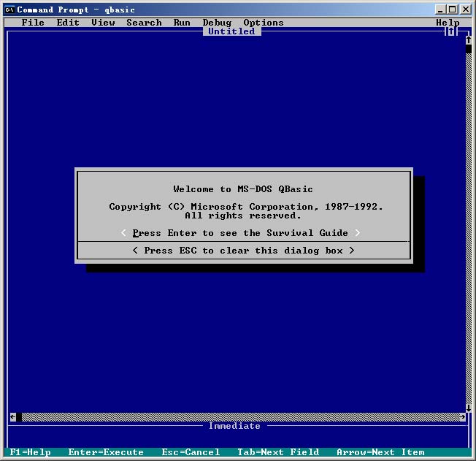Click Enter=Execute in the status bar
The height and width of the screenshot is (461, 476).
[106, 452]
